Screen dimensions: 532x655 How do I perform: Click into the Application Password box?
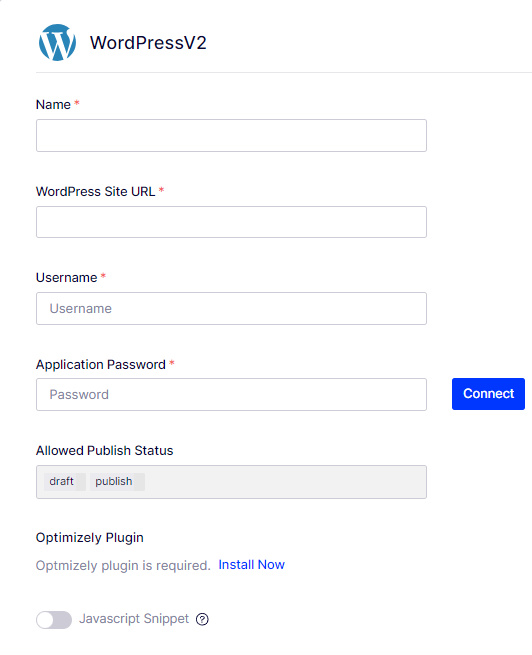point(231,394)
